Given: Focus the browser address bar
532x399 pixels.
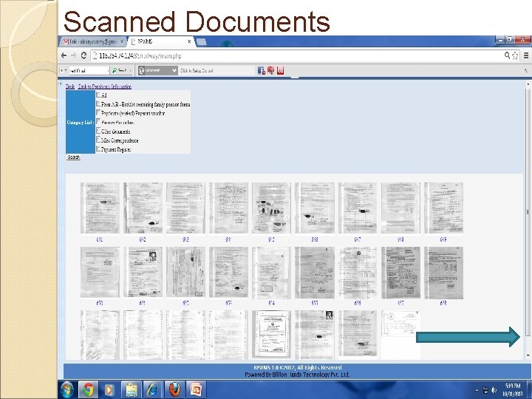Looking at the screenshot, I should tap(297, 55).
